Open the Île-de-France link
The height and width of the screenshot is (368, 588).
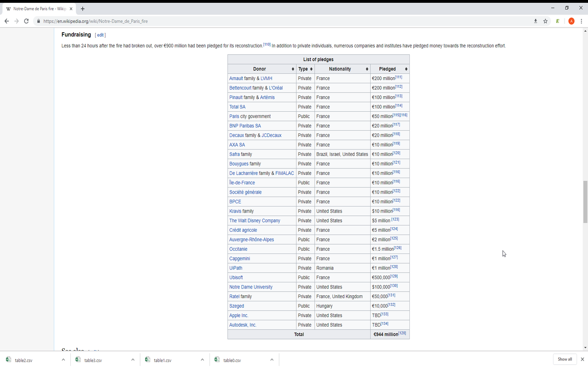tap(242, 183)
